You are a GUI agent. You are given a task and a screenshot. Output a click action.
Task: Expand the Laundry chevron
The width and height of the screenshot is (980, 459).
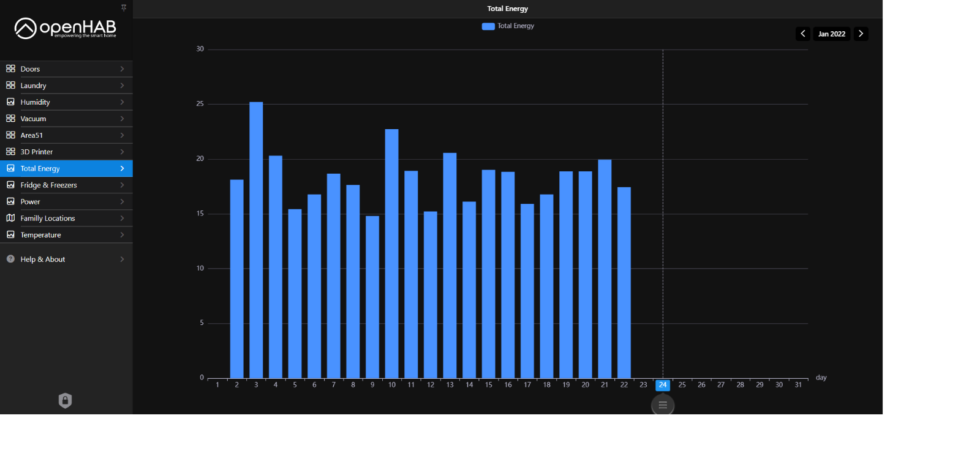[122, 85]
